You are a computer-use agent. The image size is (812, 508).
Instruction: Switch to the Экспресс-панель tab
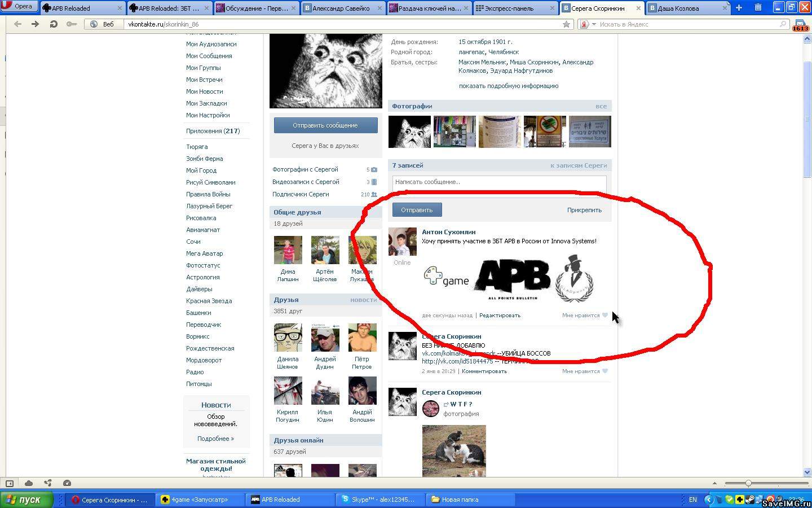point(517,8)
